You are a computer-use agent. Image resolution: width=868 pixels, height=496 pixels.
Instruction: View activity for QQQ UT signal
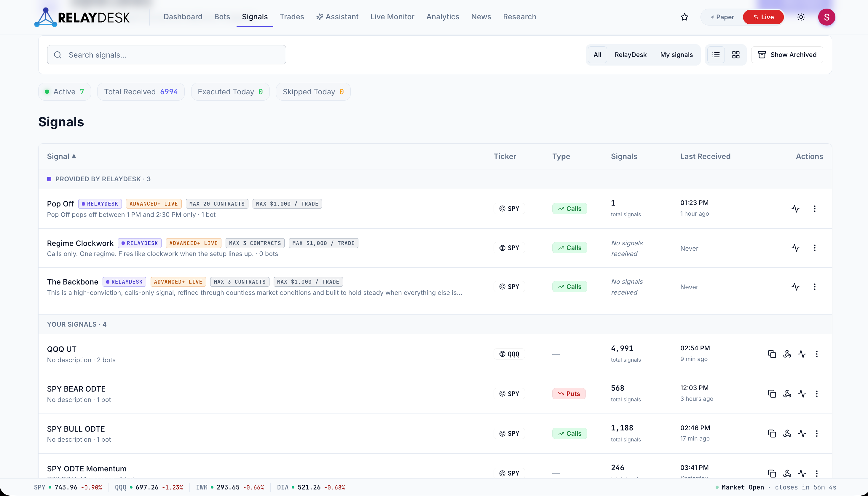coord(802,354)
